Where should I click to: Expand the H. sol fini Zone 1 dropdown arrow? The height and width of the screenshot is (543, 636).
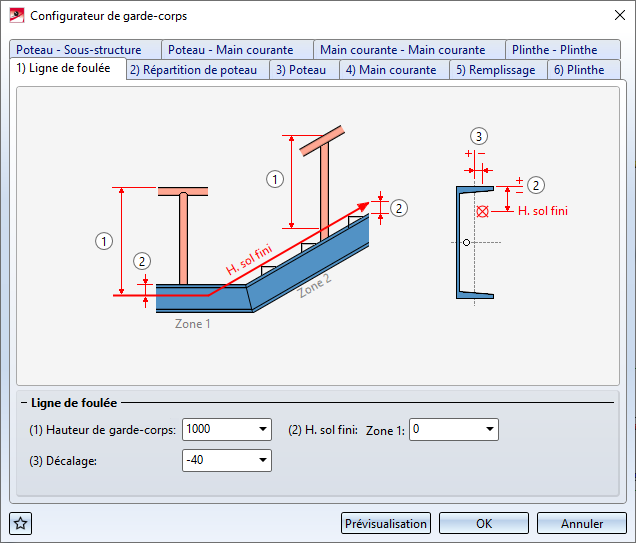tap(490, 429)
